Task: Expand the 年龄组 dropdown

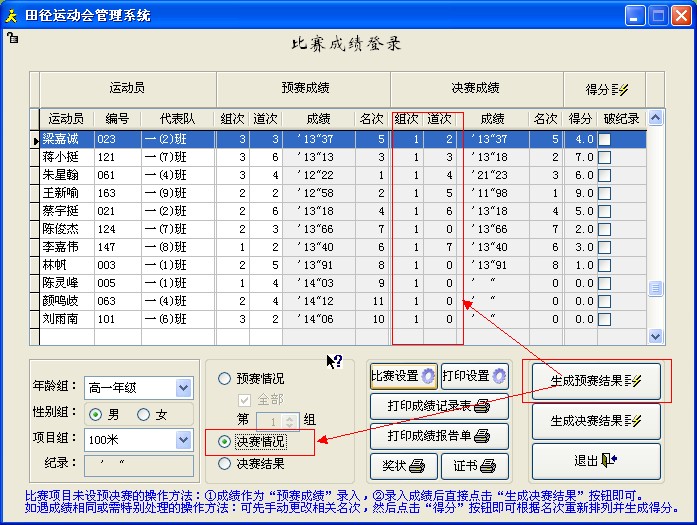Action: point(183,387)
